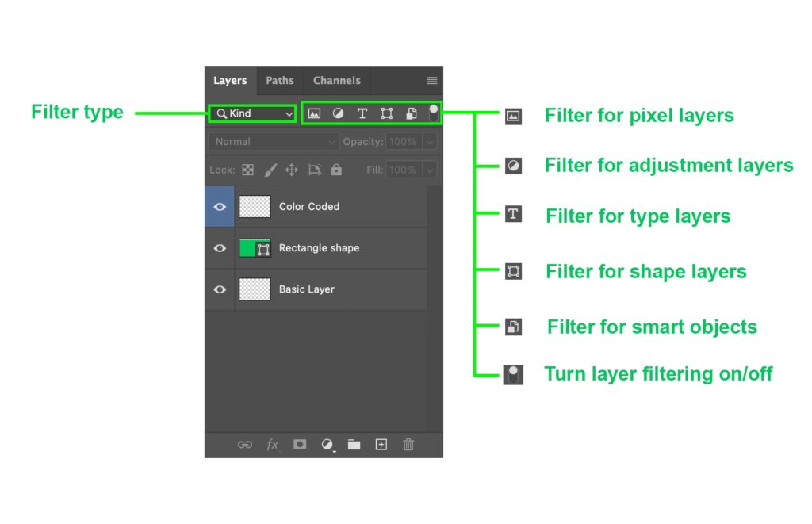Hide the Color Coded layer
812x524 pixels.
point(220,207)
